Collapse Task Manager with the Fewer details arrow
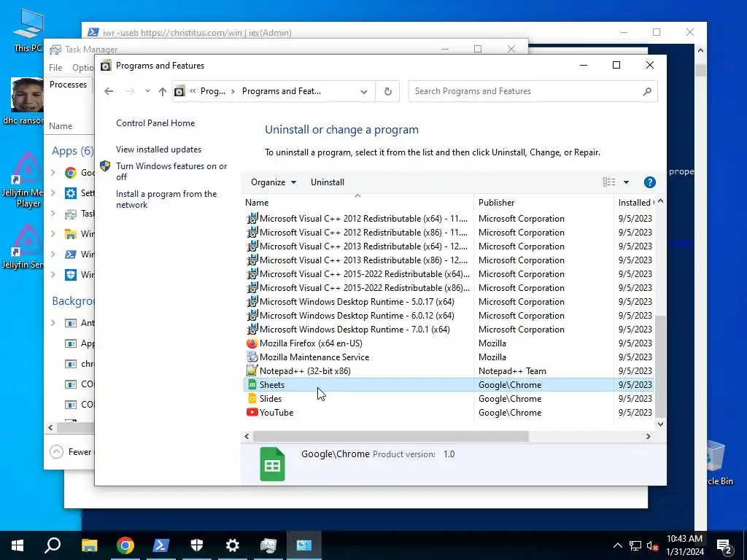 point(56,452)
